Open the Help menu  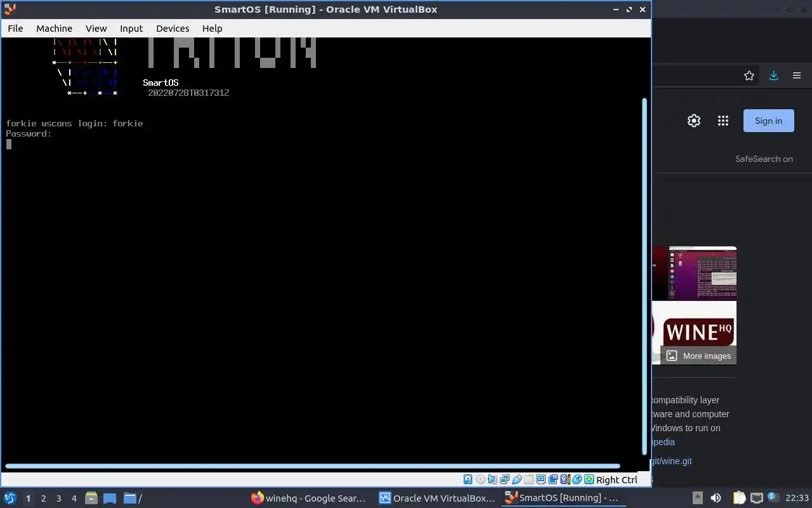tap(212, 29)
